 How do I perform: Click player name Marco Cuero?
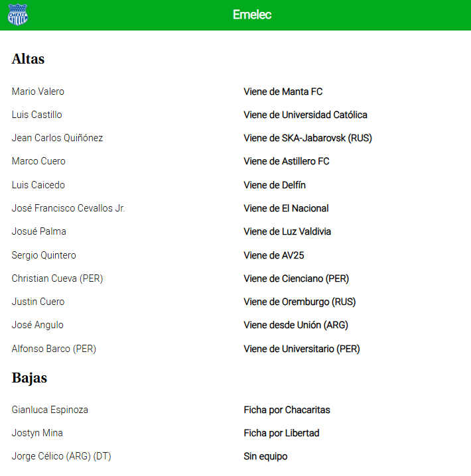coord(38,161)
